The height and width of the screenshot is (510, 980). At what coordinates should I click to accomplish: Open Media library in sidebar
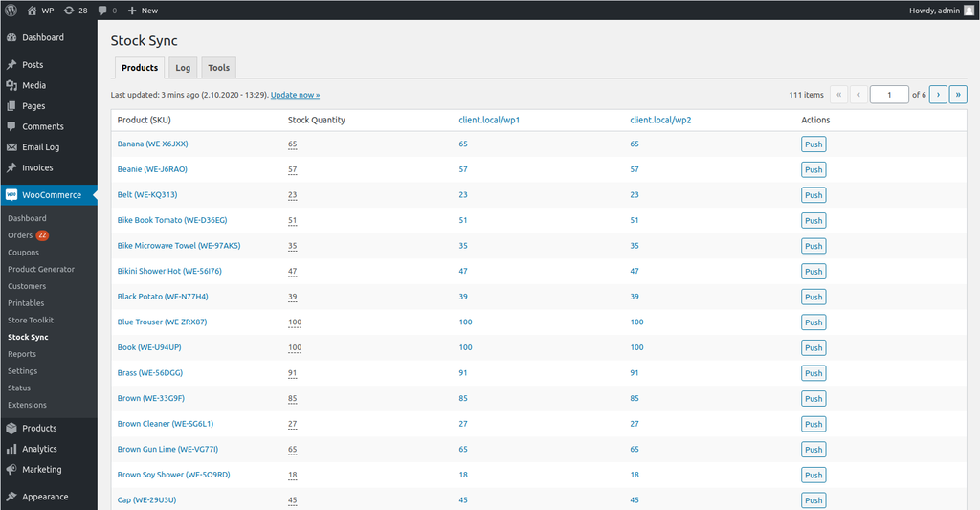[x=34, y=85]
